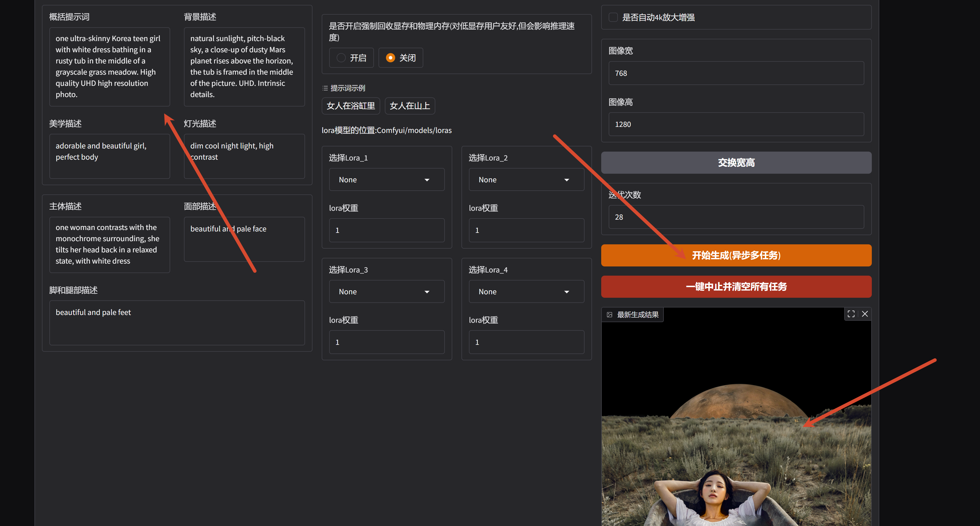980x526 pixels.
Task: Edit lora权重 field under 选择Lora_2
Action: pos(526,230)
